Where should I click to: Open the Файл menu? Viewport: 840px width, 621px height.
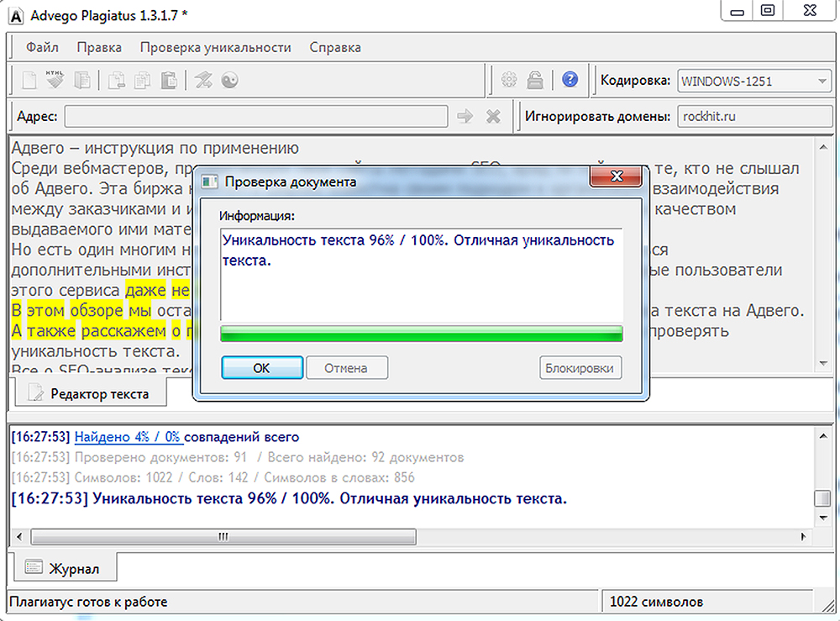click(x=42, y=47)
